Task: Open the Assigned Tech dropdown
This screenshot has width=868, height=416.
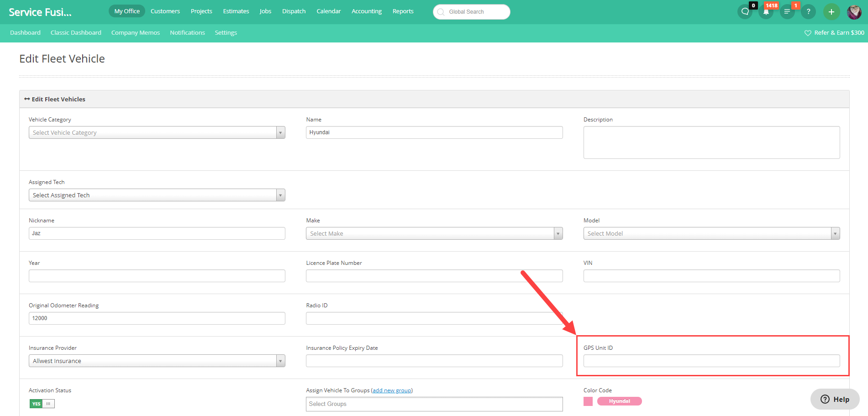Action: tap(157, 195)
